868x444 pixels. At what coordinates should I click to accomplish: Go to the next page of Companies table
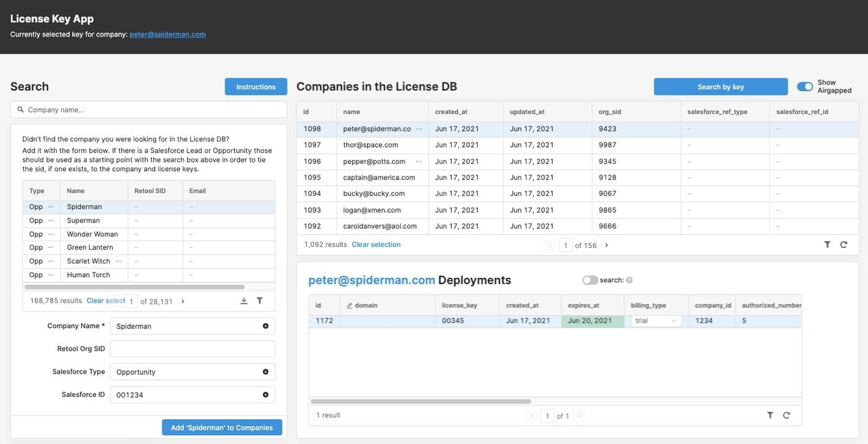click(606, 246)
